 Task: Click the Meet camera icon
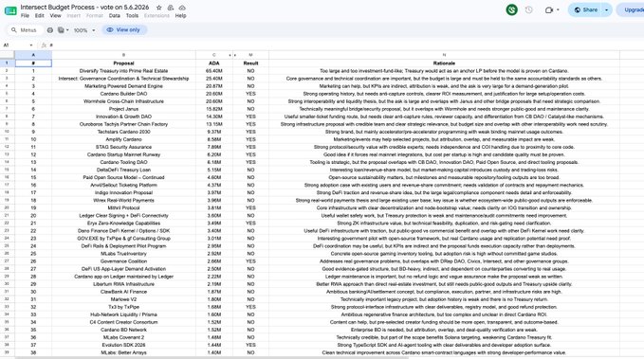(549, 9)
